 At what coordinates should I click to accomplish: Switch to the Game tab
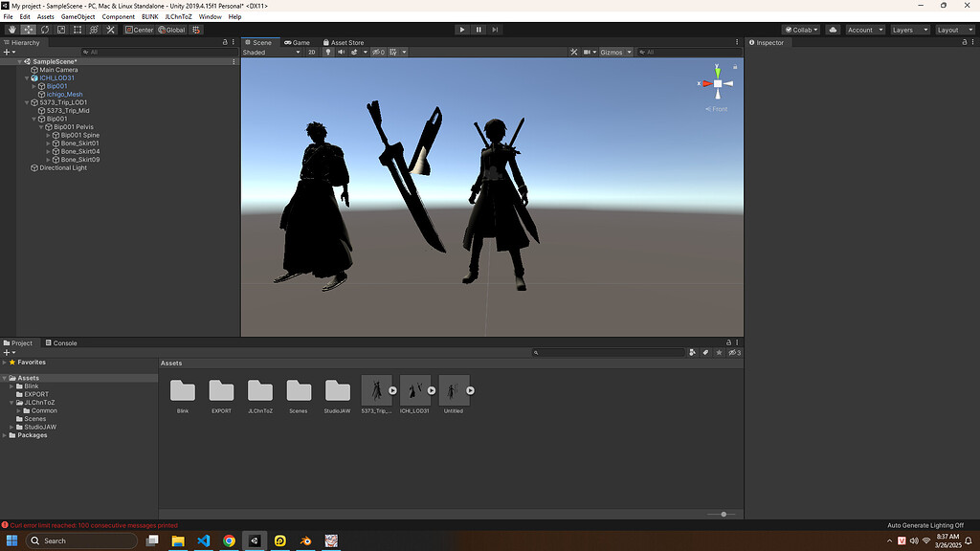[x=297, y=42]
